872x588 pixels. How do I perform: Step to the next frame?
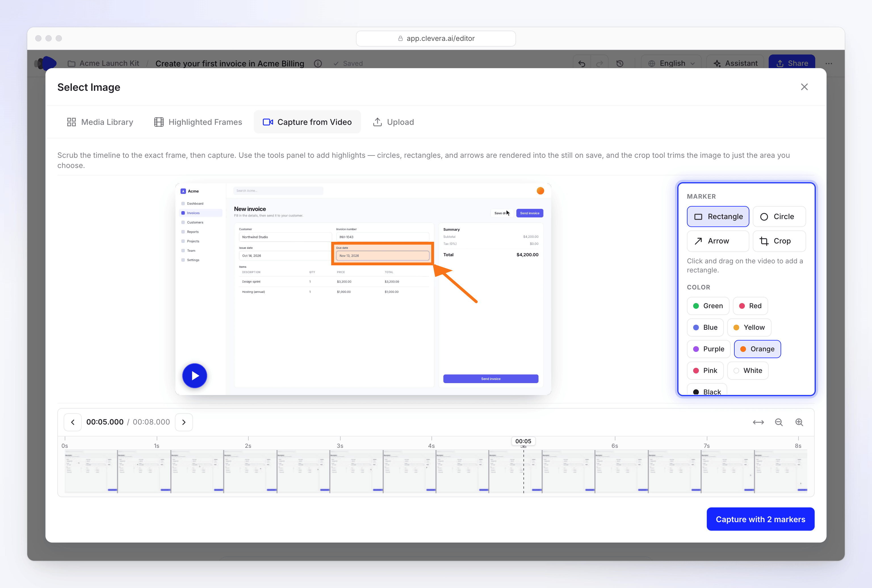tap(184, 422)
